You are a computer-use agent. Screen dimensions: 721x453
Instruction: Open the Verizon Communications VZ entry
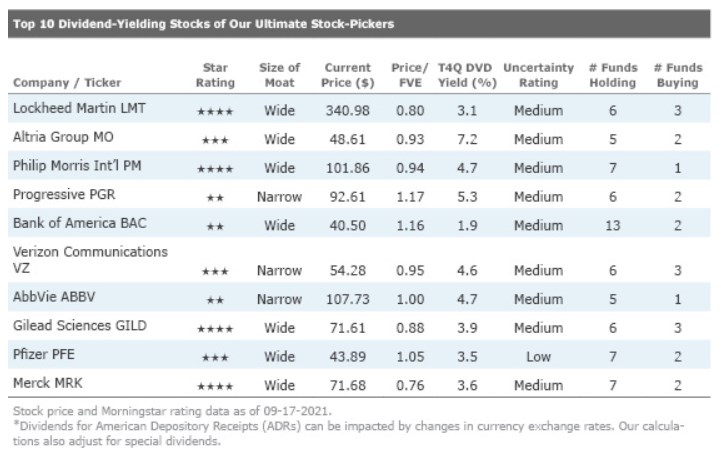pyautogui.click(x=90, y=259)
